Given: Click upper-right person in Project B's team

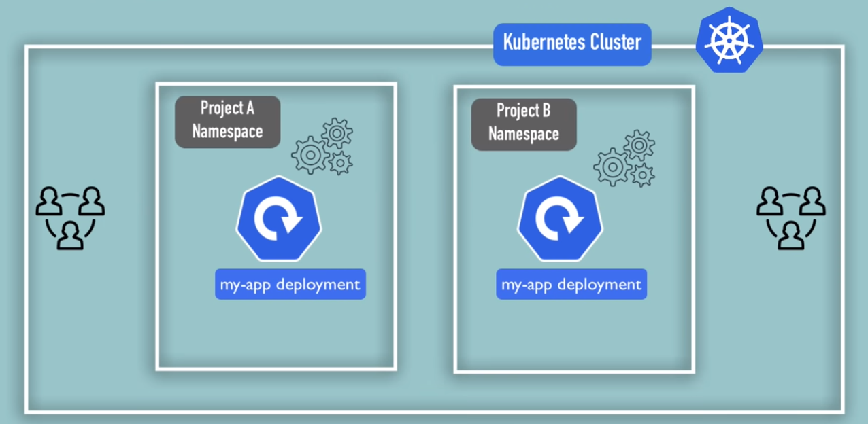Looking at the screenshot, I should click(x=811, y=202).
